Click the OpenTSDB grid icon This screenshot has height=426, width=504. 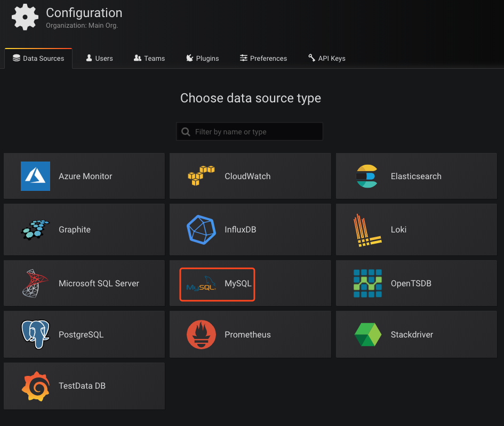(367, 283)
